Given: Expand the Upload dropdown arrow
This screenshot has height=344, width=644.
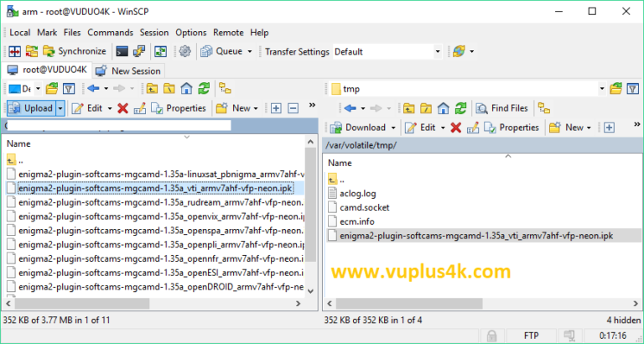Looking at the screenshot, I should coord(60,108).
